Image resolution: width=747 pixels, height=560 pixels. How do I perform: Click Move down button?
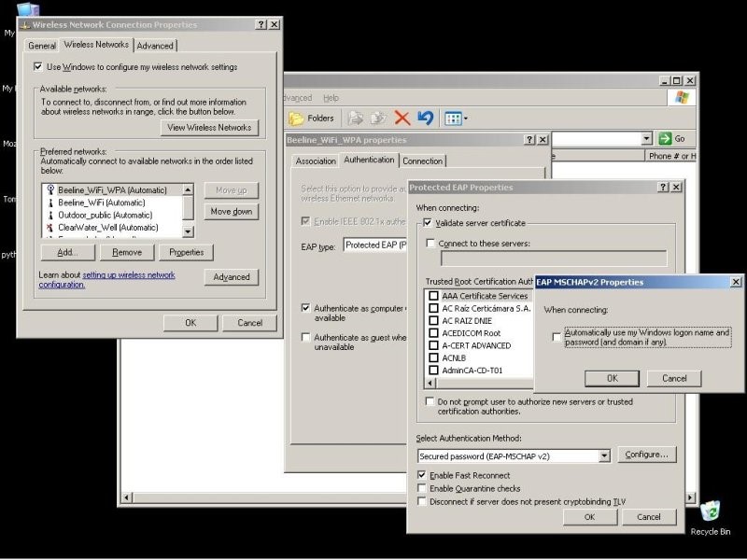coord(232,212)
